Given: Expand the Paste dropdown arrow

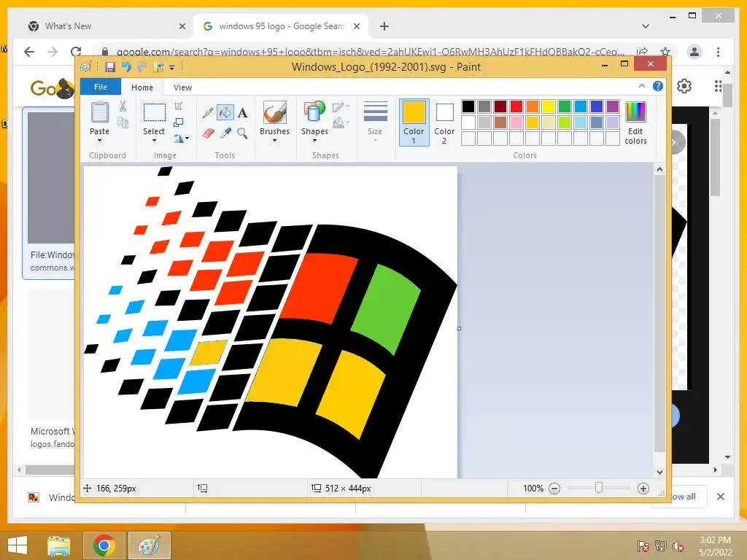Looking at the screenshot, I should click(x=99, y=141).
